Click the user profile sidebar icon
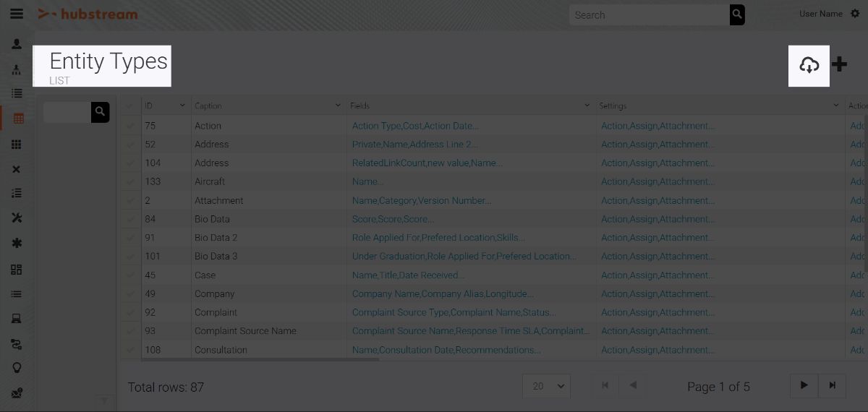The height and width of the screenshot is (412, 868). pyautogui.click(x=17, y=44)
